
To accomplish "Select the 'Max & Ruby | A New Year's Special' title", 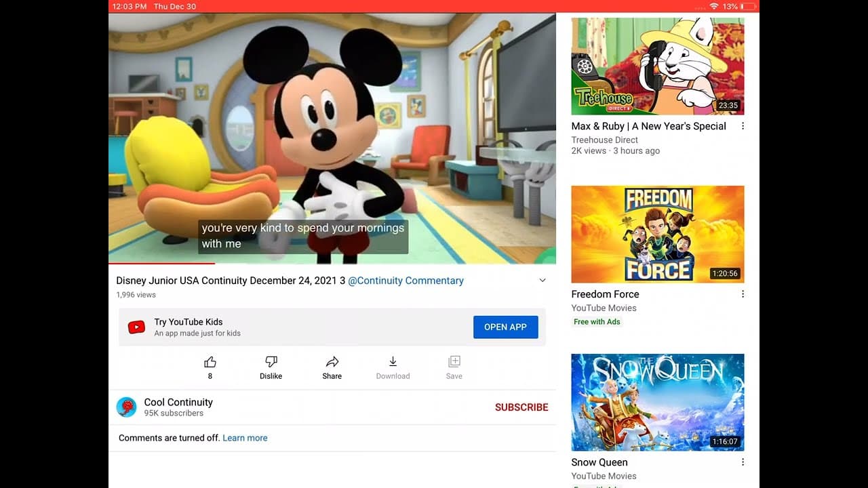I will click(648, 126).
